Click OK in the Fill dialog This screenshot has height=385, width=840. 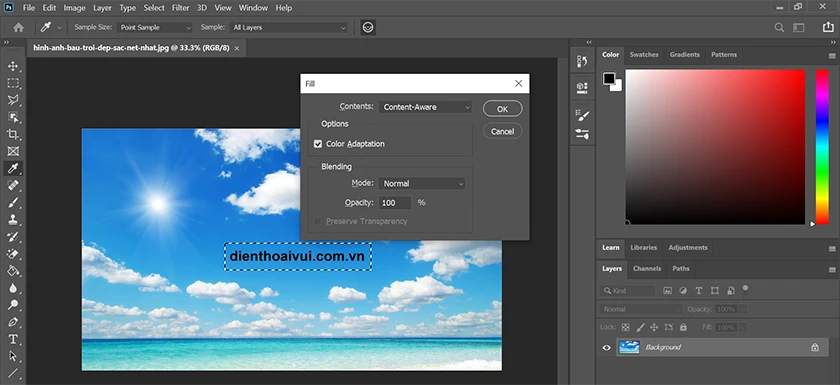(x=502, y=109)
